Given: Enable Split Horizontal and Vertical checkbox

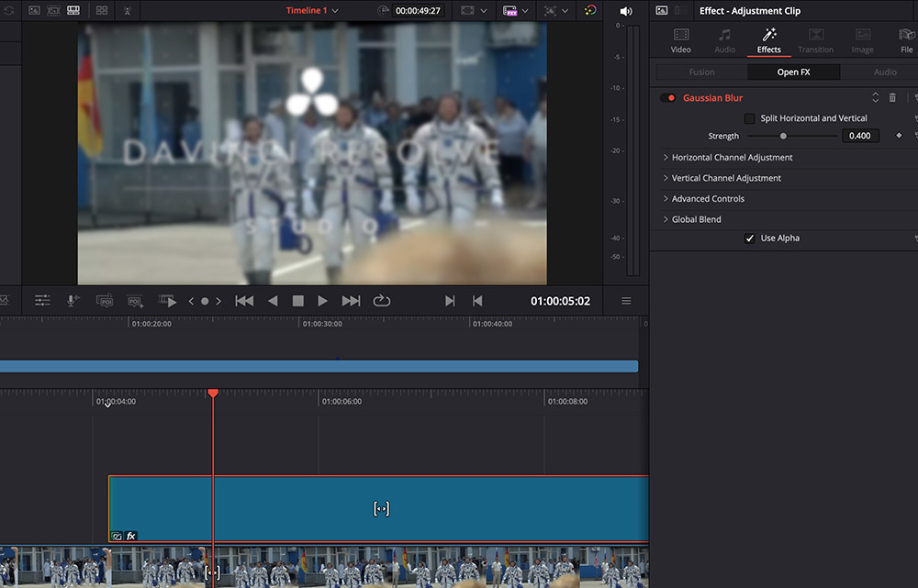Looking at the screenshot, I should click(750, 118).
